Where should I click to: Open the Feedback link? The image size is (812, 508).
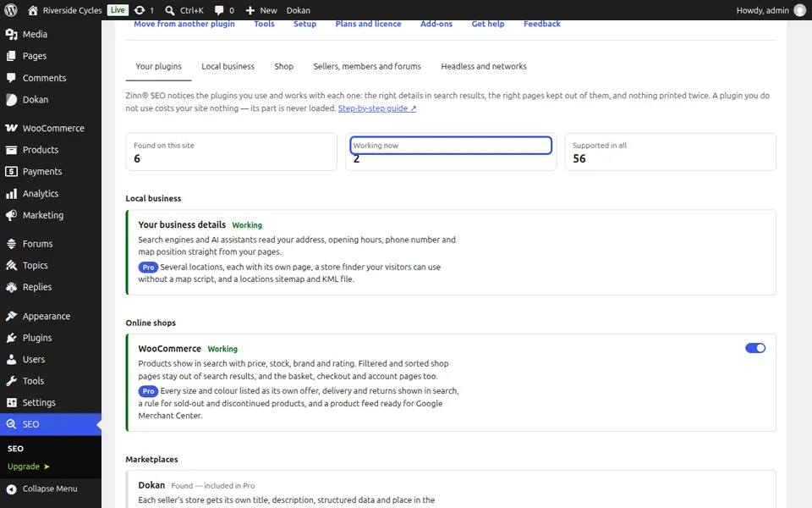pos(541,24)
